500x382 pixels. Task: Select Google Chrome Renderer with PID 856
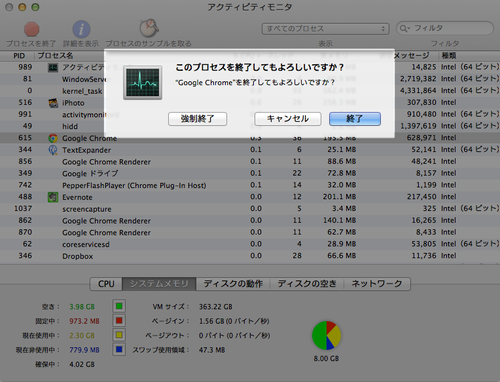pyautogui.click(x=250, y=161)
